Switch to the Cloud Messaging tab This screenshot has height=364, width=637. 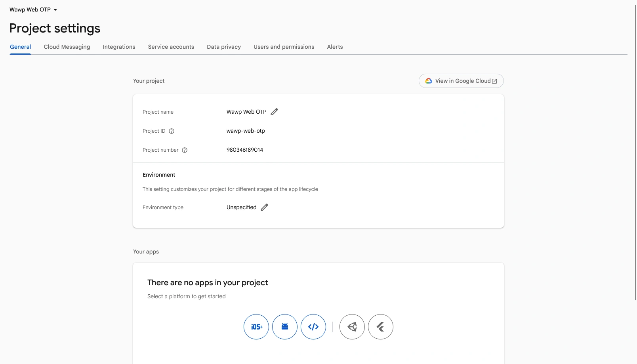pos(67,47)
